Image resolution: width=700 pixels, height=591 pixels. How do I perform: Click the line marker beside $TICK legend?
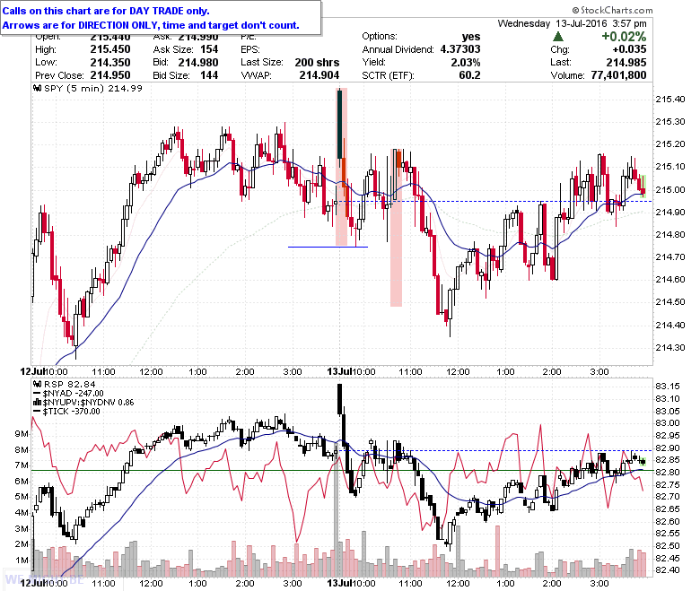[38, 412]
